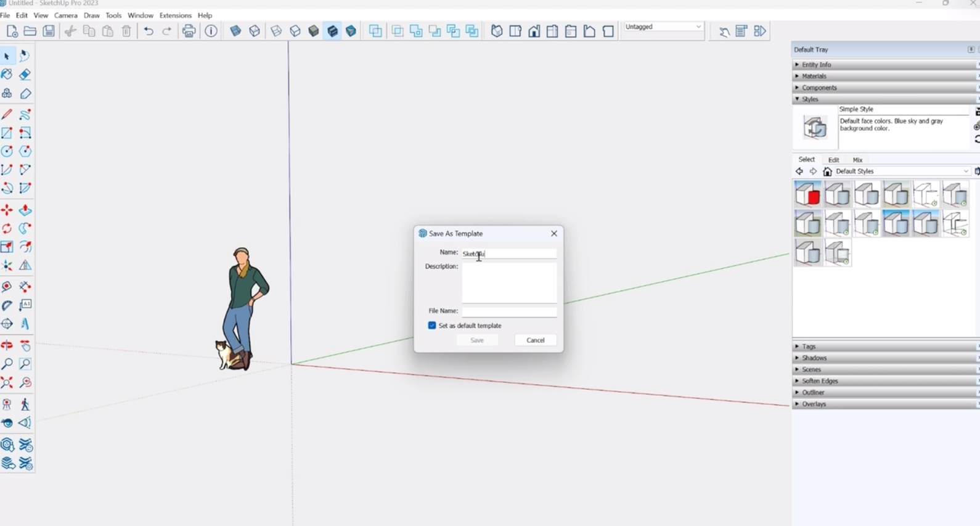This screenshot has height=526, width=980.
Task: Select the red-faced style thumbnail
Action: tap(807, 195)
